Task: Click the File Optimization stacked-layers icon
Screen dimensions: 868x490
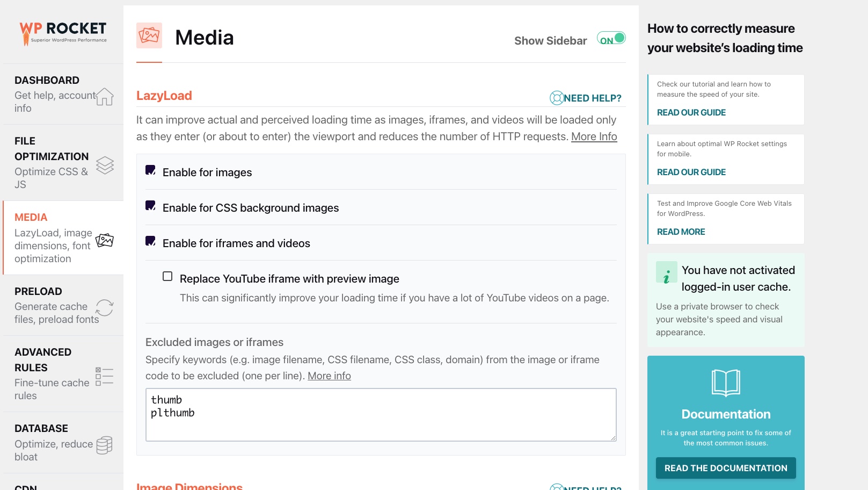Action: [105, 165]
